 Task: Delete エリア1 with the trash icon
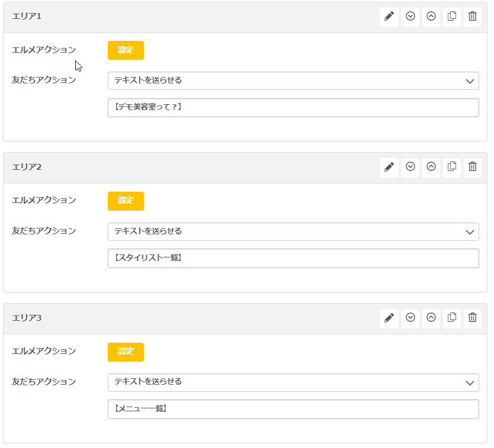tap(472, 17)
